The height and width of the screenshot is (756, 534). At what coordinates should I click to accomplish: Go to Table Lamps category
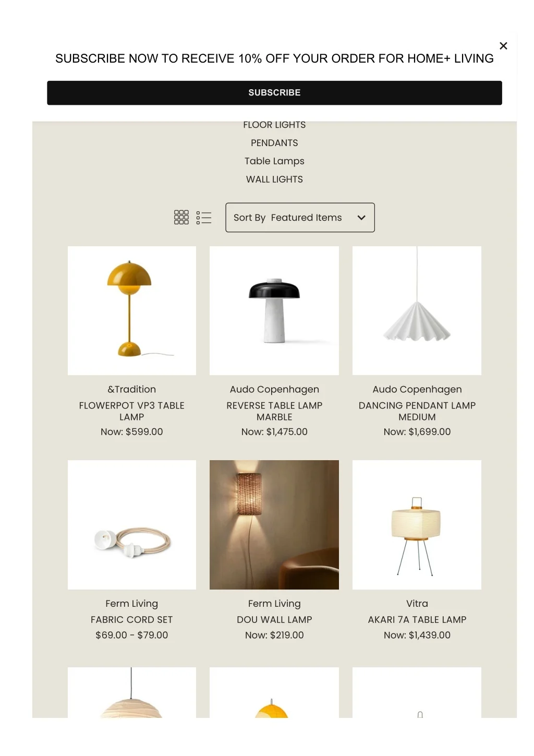click(274, 161)
